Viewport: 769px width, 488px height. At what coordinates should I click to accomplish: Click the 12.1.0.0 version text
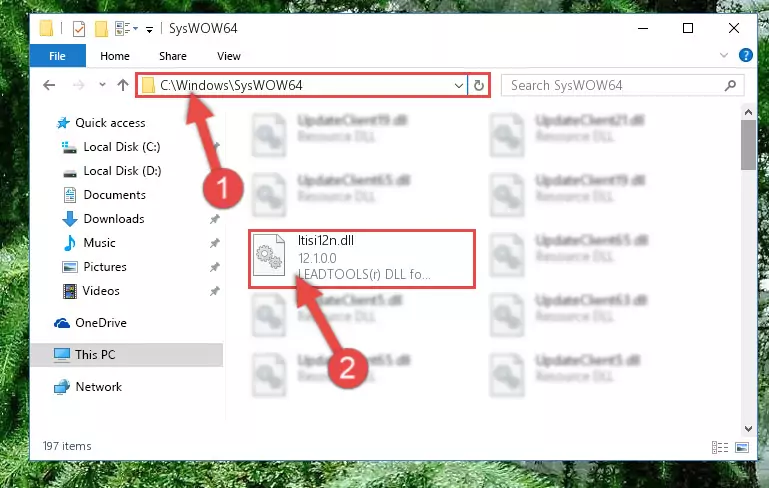(x=317, y=258)
